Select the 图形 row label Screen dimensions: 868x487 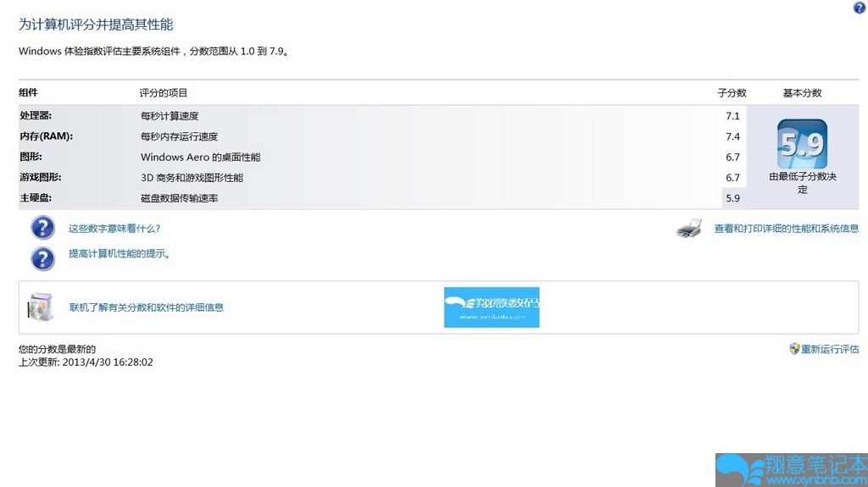point(31,157)
